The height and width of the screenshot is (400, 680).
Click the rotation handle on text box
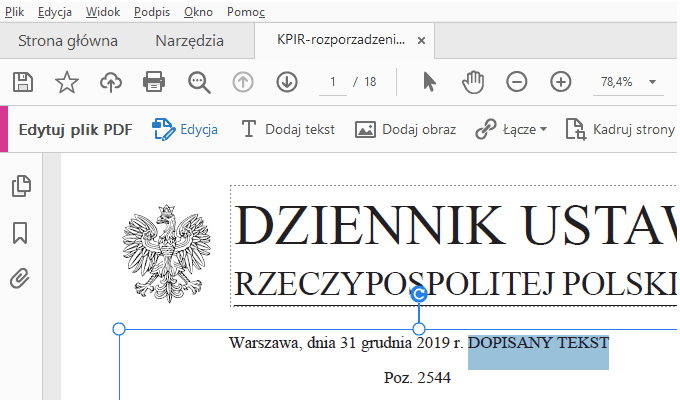[x=419, y=294]
